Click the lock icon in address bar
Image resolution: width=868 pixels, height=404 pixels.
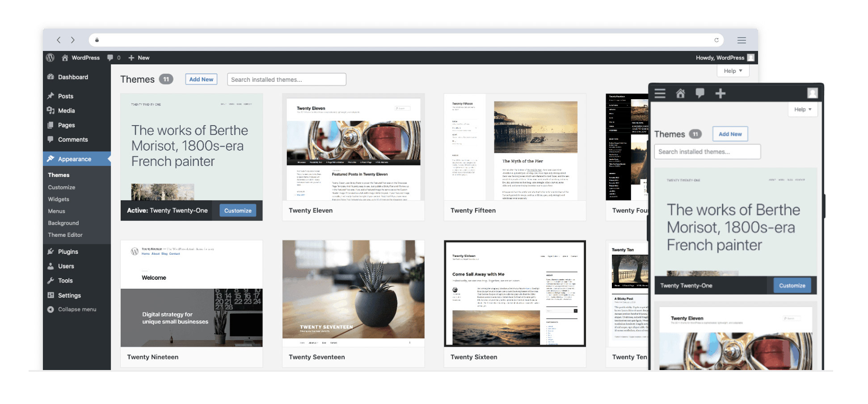click(x=97, y=40)
